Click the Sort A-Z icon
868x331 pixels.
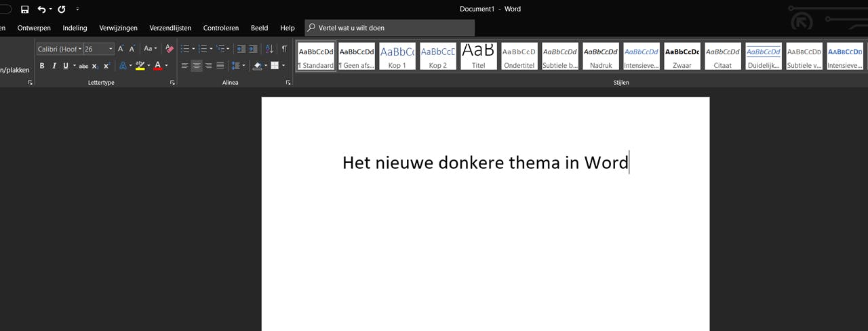tap(269, 49)
